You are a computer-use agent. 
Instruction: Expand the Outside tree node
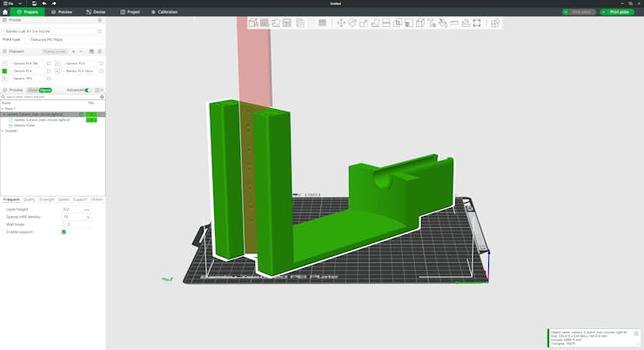[3, 131]
